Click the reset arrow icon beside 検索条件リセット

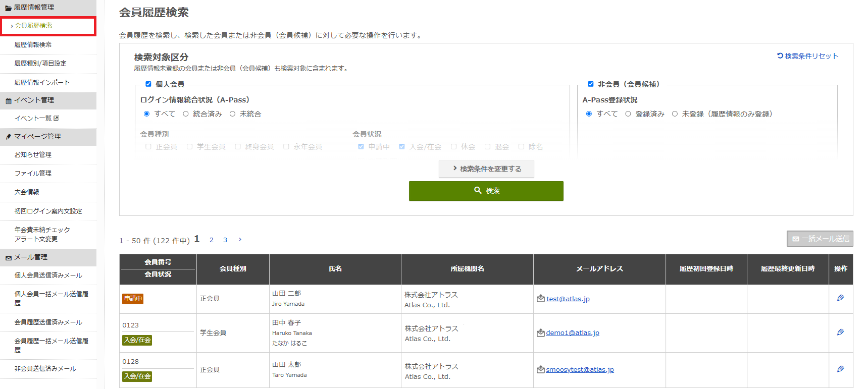click(x=780, y=56)
